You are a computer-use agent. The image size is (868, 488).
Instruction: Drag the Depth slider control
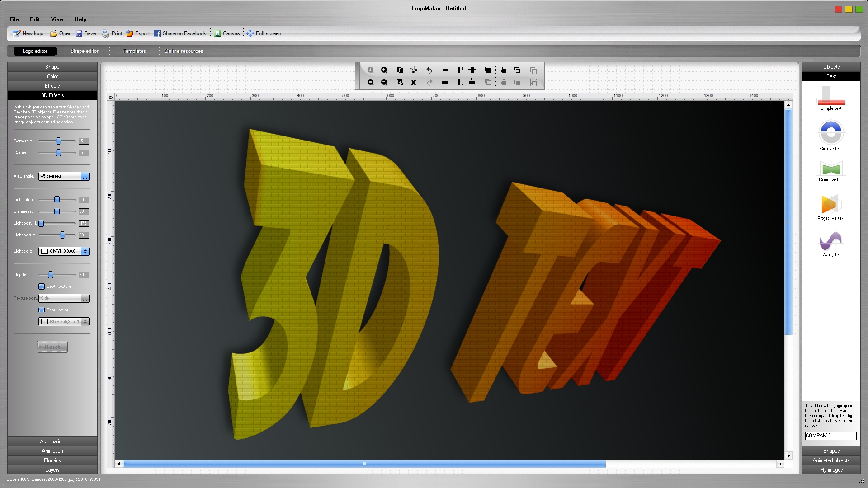pos(50,274)
